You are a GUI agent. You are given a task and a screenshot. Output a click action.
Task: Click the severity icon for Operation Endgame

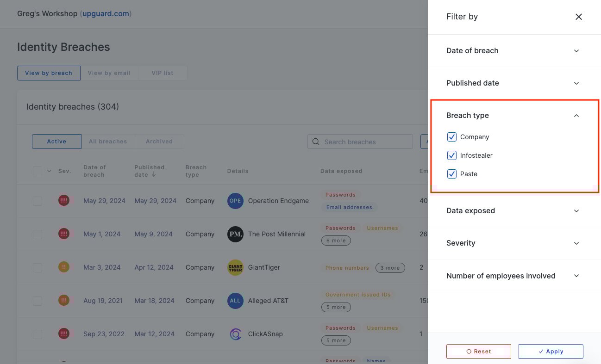(x=64, y=200)
